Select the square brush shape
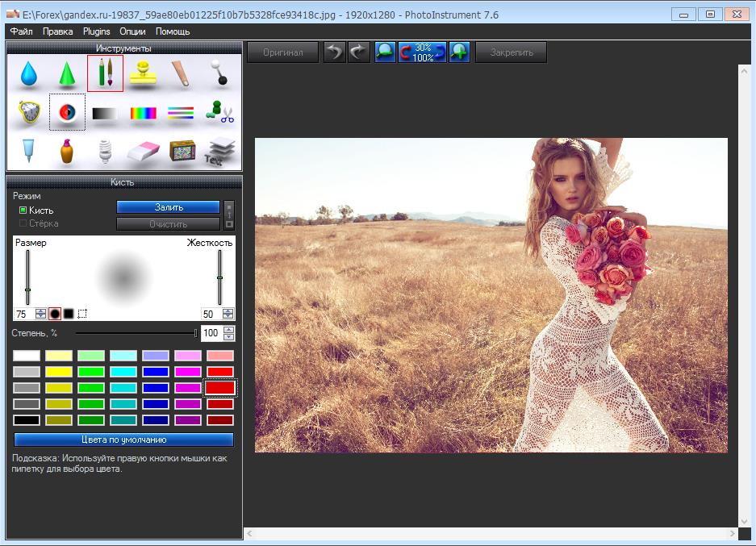 [x=69, y=314]
